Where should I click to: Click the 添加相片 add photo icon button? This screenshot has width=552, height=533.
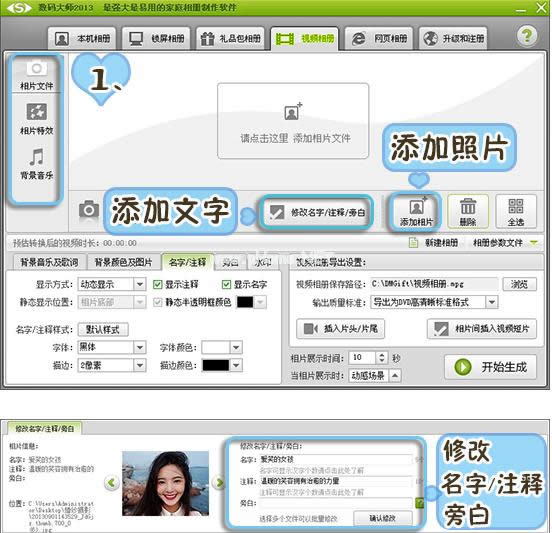(x=416, y=212)
